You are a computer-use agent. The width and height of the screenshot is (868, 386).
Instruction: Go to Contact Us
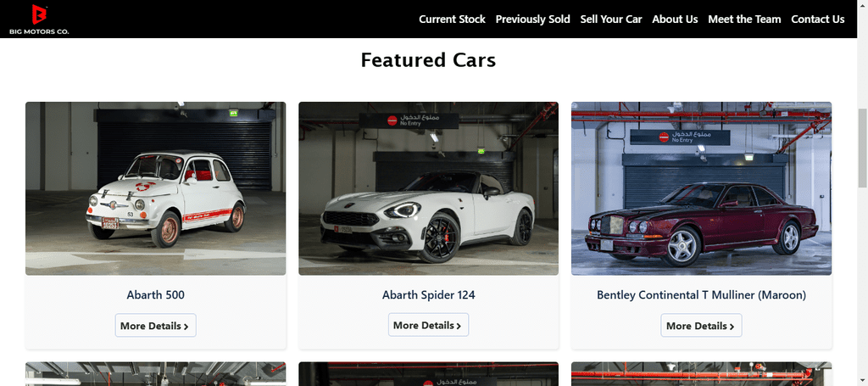(x=818, y=20)
